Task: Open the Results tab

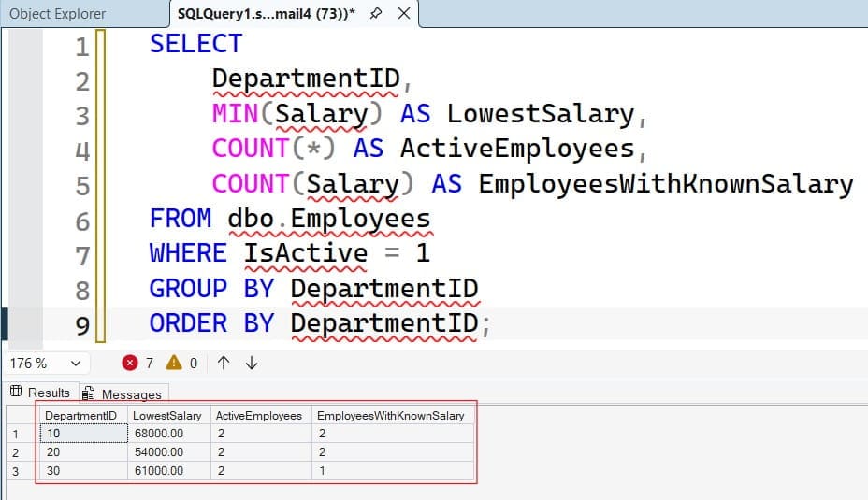Action: [40, 393]
